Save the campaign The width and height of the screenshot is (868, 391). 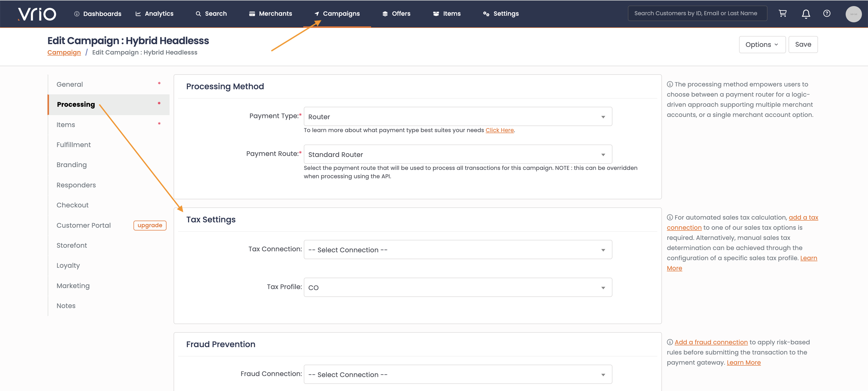(803, 44)
